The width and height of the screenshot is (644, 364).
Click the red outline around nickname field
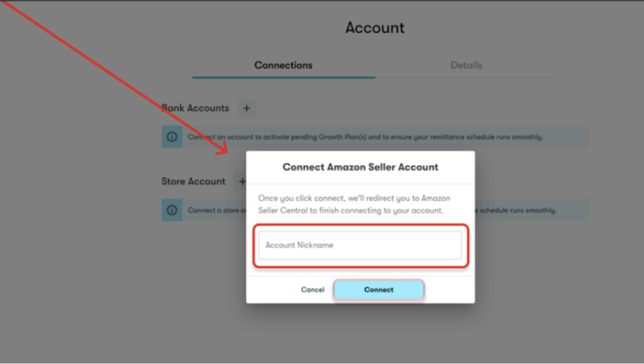click(x=360, y=225)
